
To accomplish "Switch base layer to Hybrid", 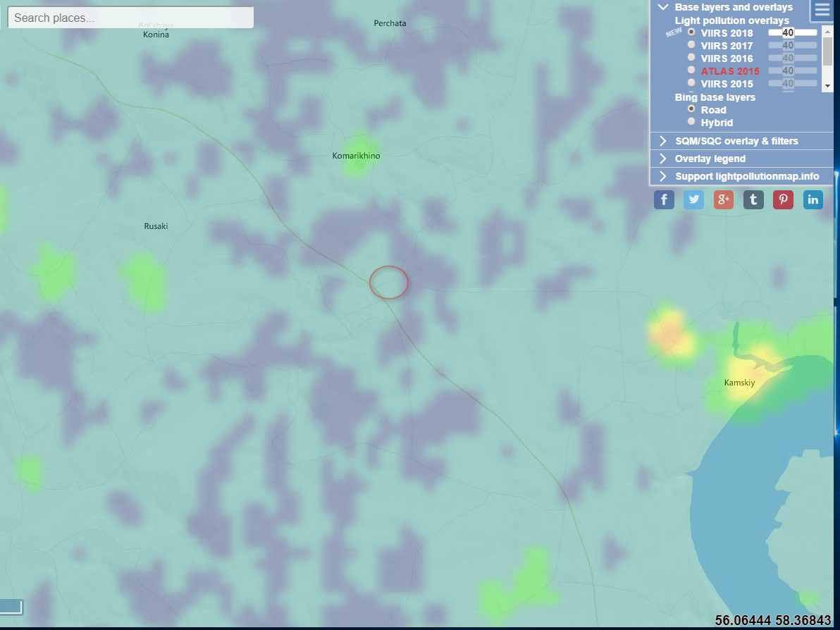I will (x=691, y=122).
